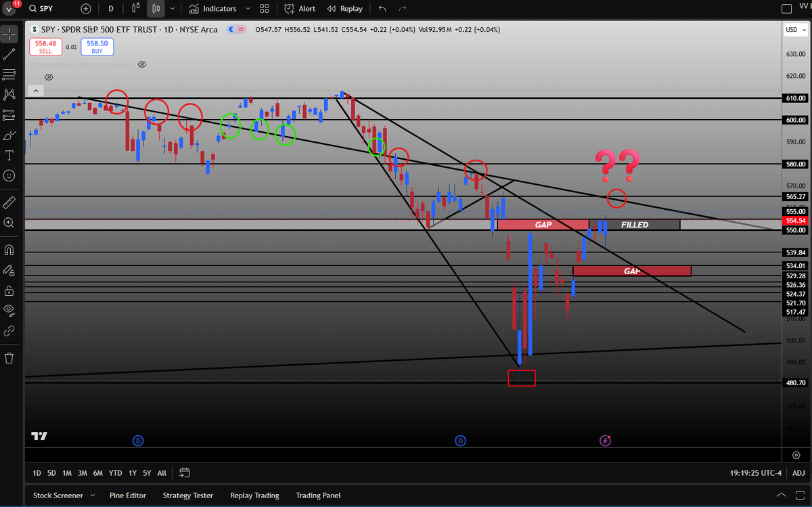Open the Trading Panel tab
The height and width of the screenshot is (507, 812).
coord(318,495)
